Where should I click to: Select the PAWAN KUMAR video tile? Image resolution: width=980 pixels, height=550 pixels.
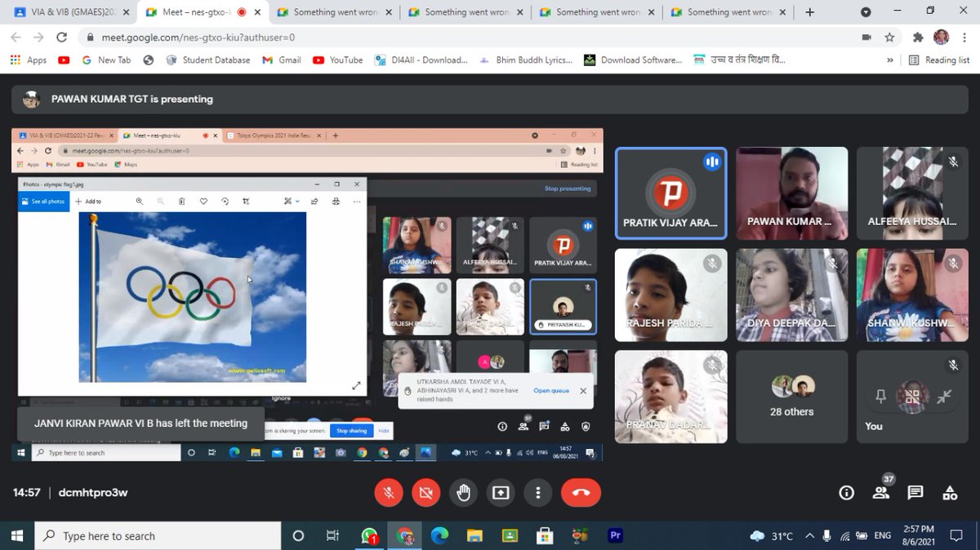pyautogui.click(x=791, y=193)
